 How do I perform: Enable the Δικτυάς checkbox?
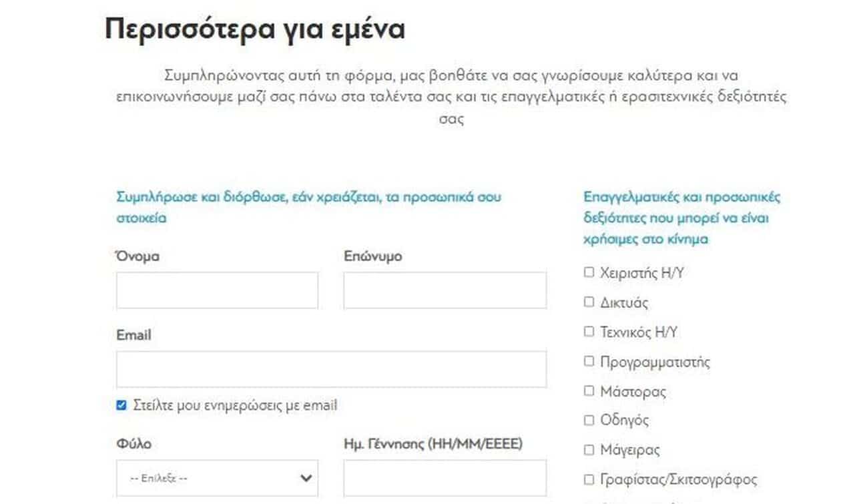pyautogui.click(x=589, y=302)
